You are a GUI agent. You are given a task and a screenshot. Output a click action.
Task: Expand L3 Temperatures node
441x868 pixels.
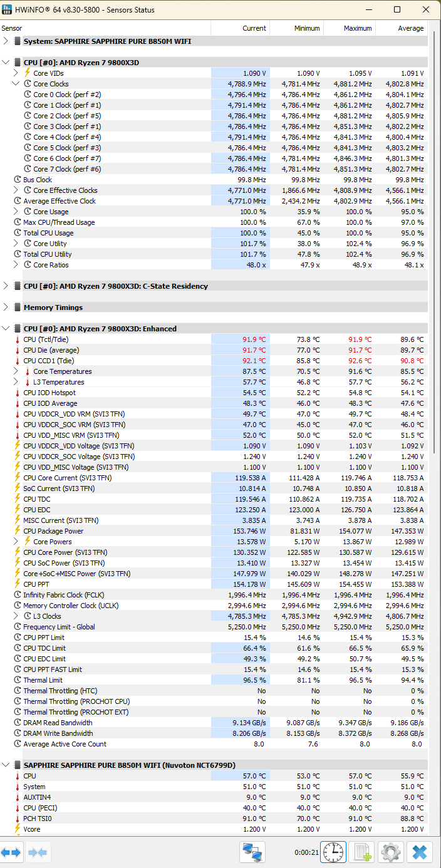click(16, 382)
